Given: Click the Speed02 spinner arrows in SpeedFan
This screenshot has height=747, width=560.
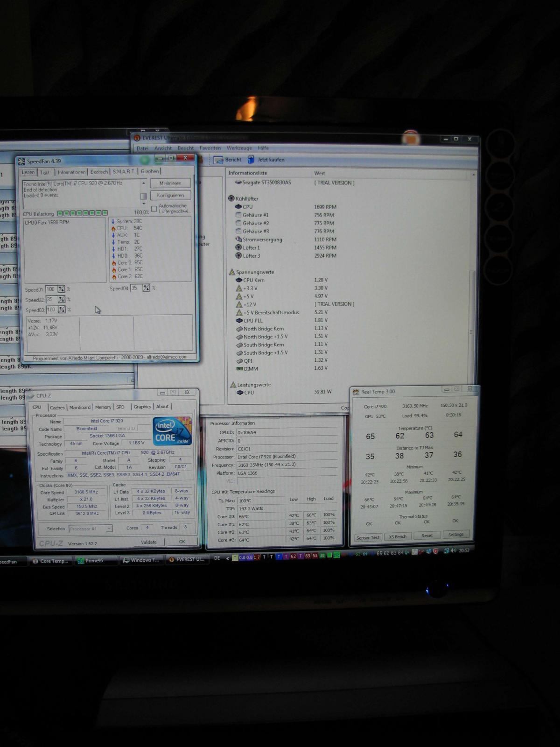Looking at the screenshot, I should point(62,299).
